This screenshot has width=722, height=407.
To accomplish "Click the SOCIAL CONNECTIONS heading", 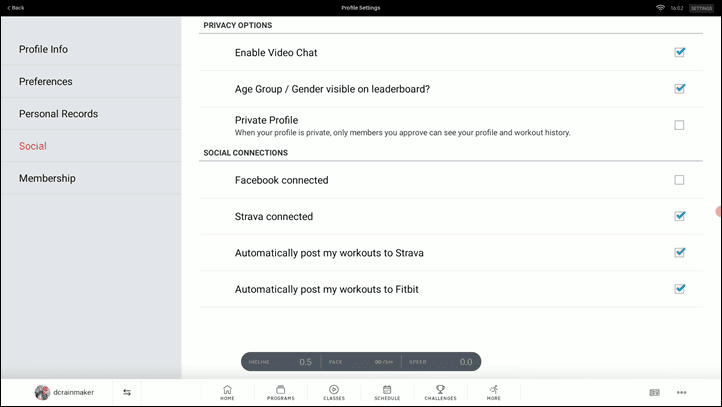I will click(x=245, y=153).
